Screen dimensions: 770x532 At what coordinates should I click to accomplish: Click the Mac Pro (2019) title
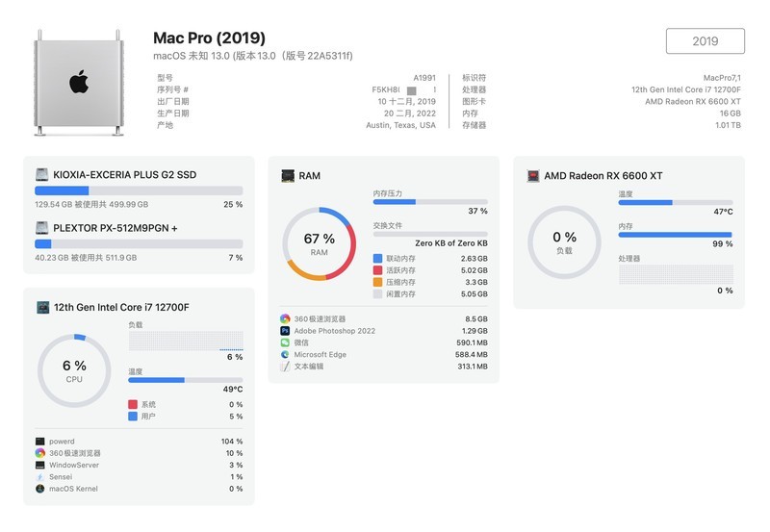tap(209, 38)
